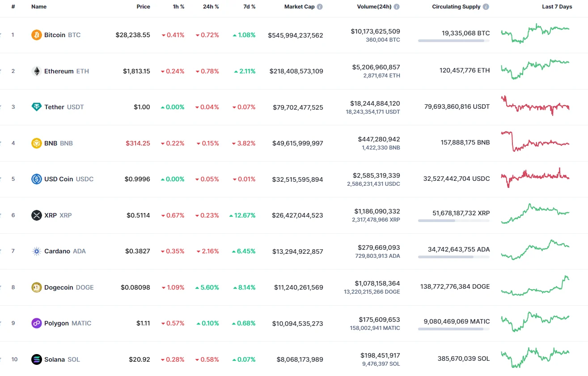Select the Ethereum ETH icon
This screenshot has width=588, height=376.
pos(36,71)
